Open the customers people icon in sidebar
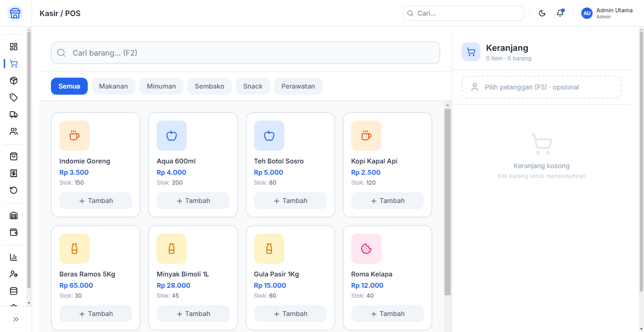Viewport: 644px width, 332px height. [x=14, y=131]
